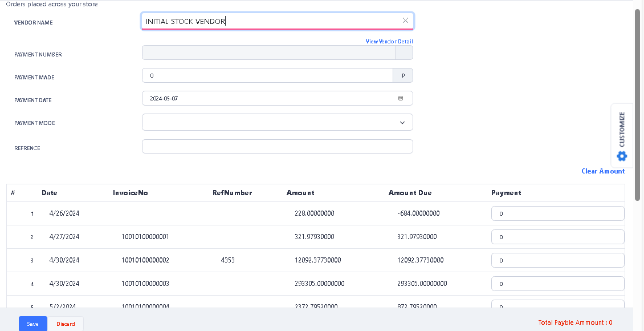The image size is (644, 331).
Task: Click the P currency addon beside Payment Made
Action: coord(403,75)
